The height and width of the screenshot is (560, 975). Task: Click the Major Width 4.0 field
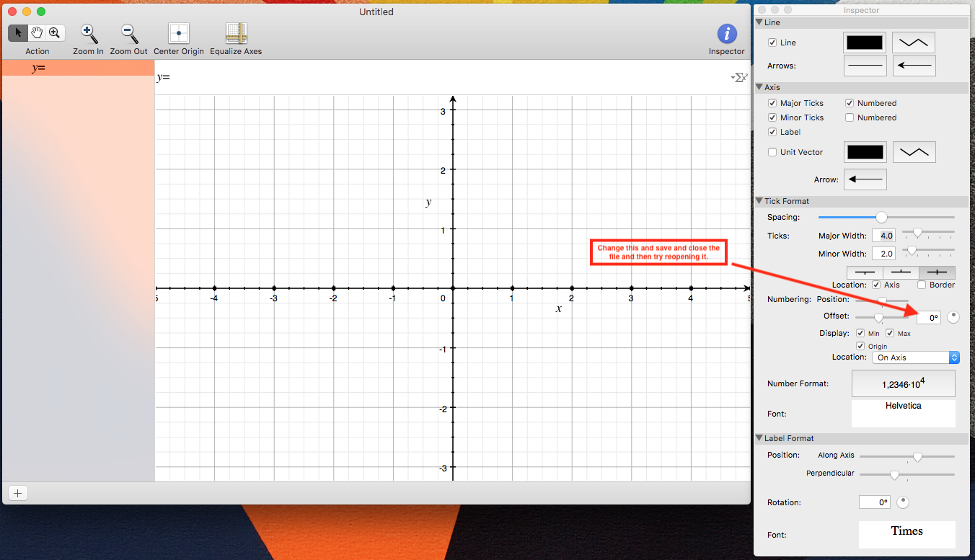tap(884, 236)
